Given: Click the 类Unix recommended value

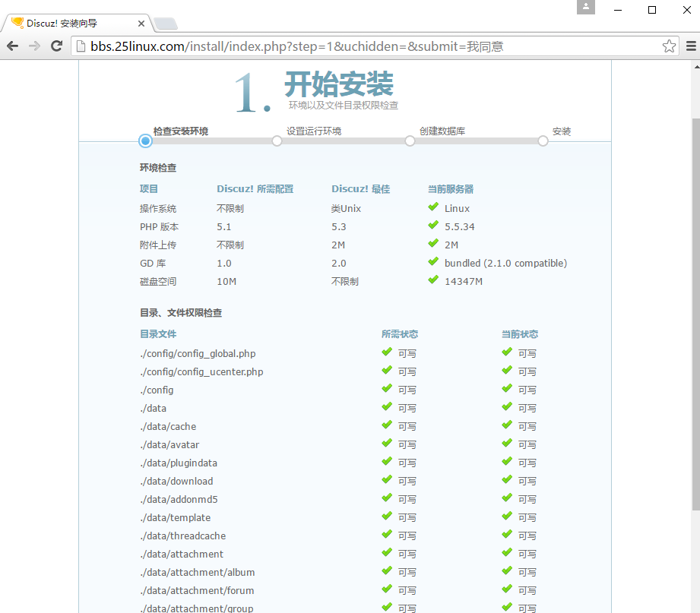Looking at the screenshot, I should 346,208.
